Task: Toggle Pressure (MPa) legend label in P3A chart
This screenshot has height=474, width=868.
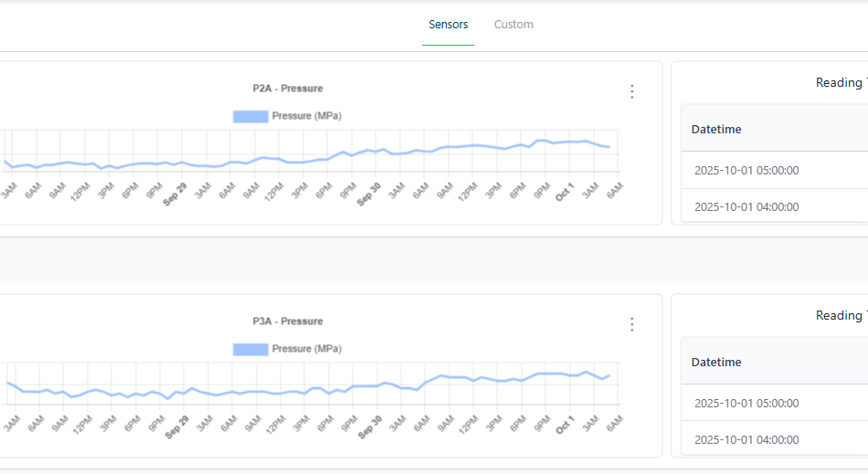Action: [307, 349]
